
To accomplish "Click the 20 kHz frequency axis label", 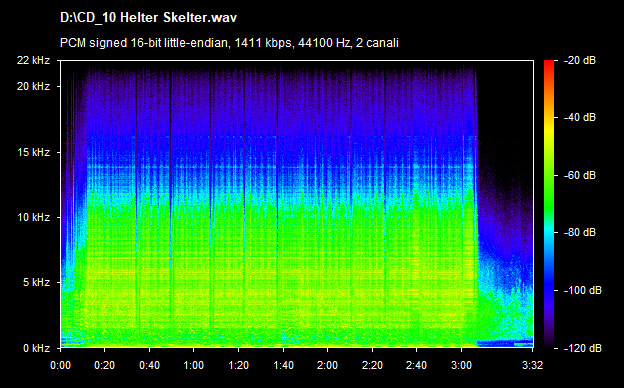I will 33,86.
